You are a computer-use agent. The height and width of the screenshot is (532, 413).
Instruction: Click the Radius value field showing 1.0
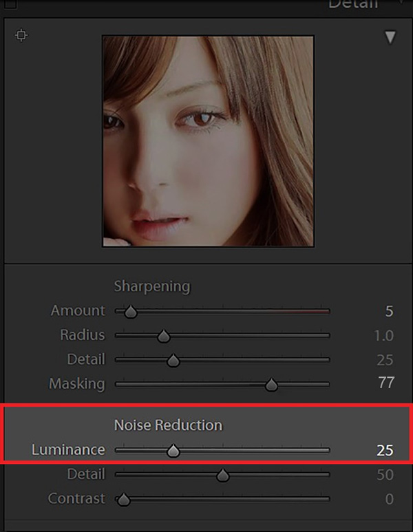[x=384, y=336]
